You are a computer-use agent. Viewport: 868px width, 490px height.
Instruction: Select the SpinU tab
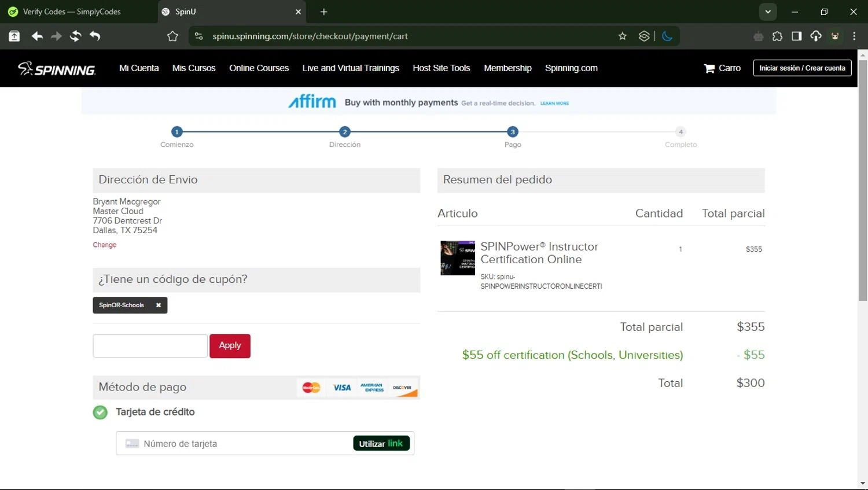[232, 12]
